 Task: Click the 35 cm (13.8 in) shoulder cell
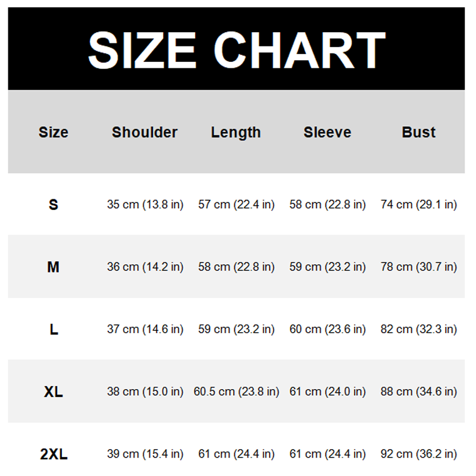click(145, 205)
